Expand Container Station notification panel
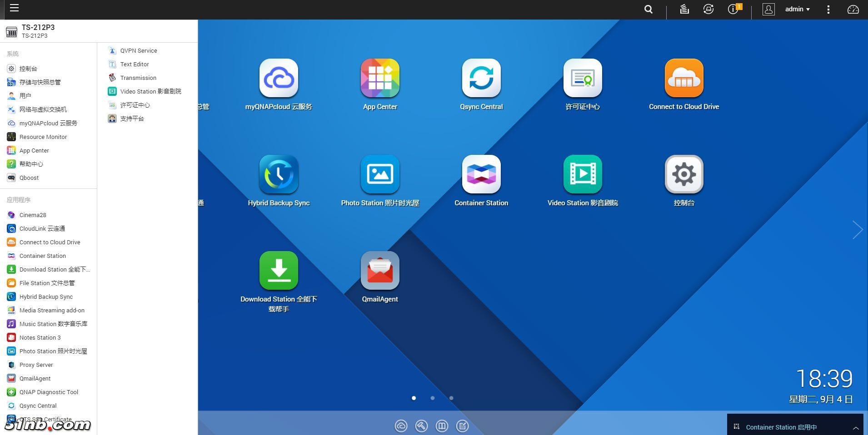Image resolution: width=868 pixels, height=435 pixels. coord(855,427)
